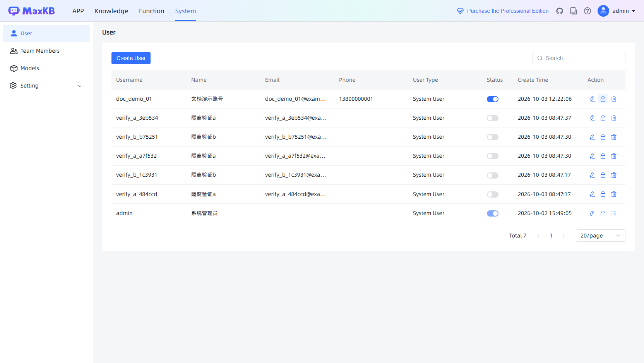Image resolution: width=644 pixels, height=363 pixels.
Task: Delete user doc_demo_01
Action: pyautogui.click(x=614, y=99)
